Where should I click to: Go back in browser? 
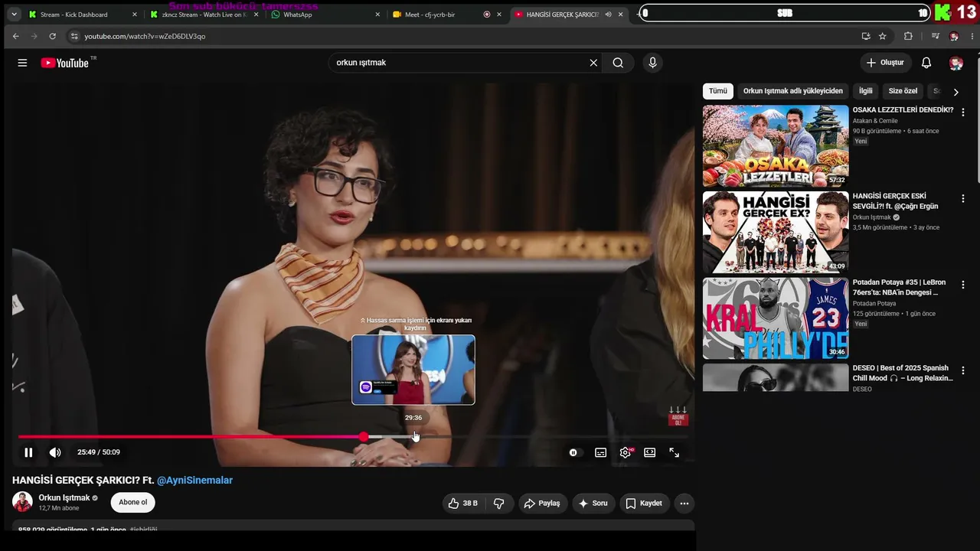pyautogui.click(x=15, y=36)
